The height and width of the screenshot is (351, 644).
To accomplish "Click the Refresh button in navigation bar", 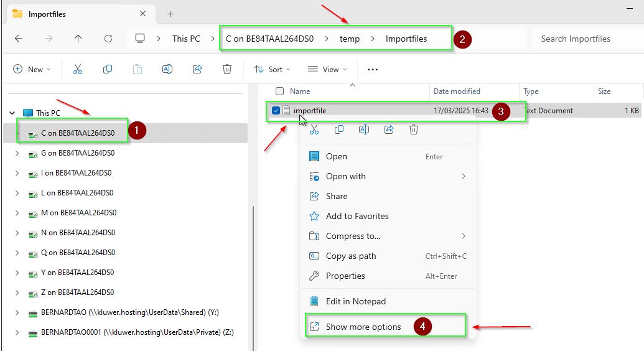I will click(108, 39).
